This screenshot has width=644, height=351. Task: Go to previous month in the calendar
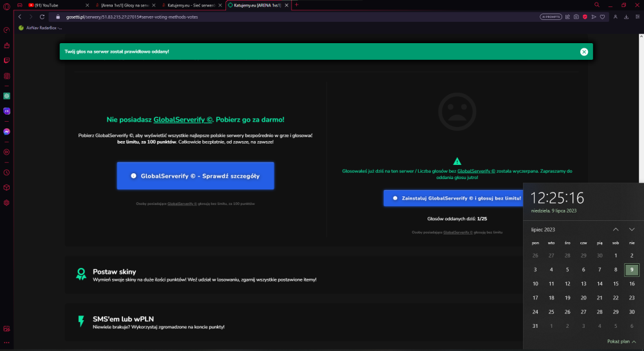tap(616, 229)
